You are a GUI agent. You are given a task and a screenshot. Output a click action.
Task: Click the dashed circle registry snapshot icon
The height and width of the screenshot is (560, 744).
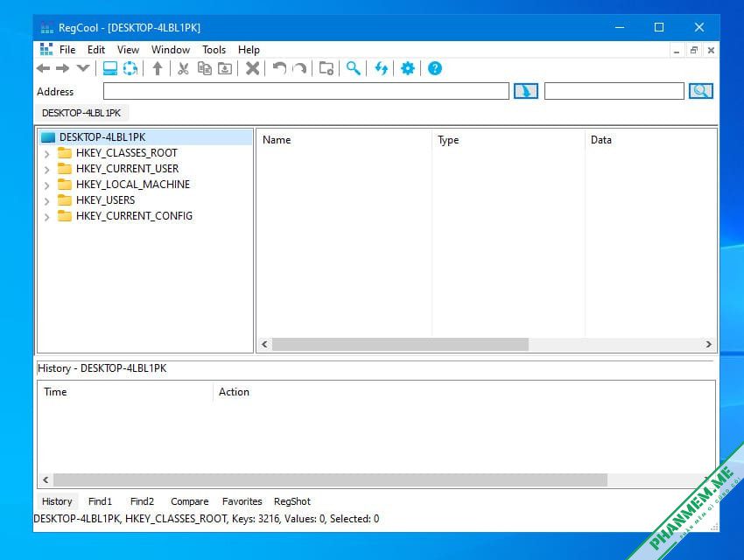[130, 69]
